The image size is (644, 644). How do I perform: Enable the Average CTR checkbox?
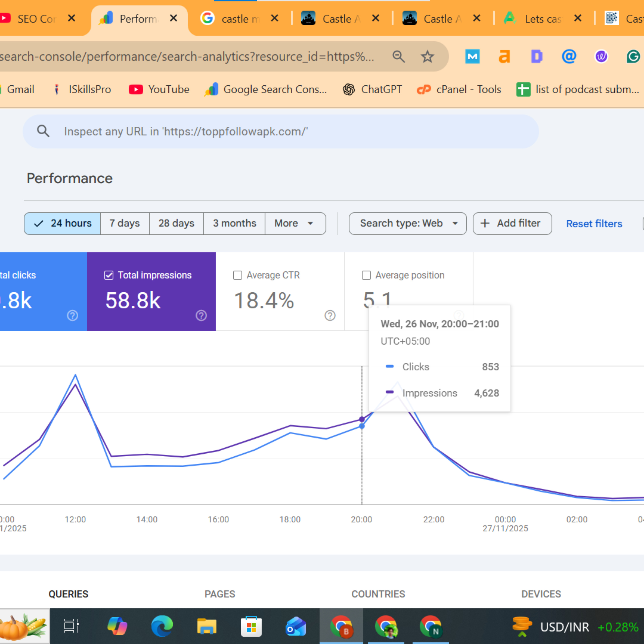pyautogui.click(x=237, y=275)
